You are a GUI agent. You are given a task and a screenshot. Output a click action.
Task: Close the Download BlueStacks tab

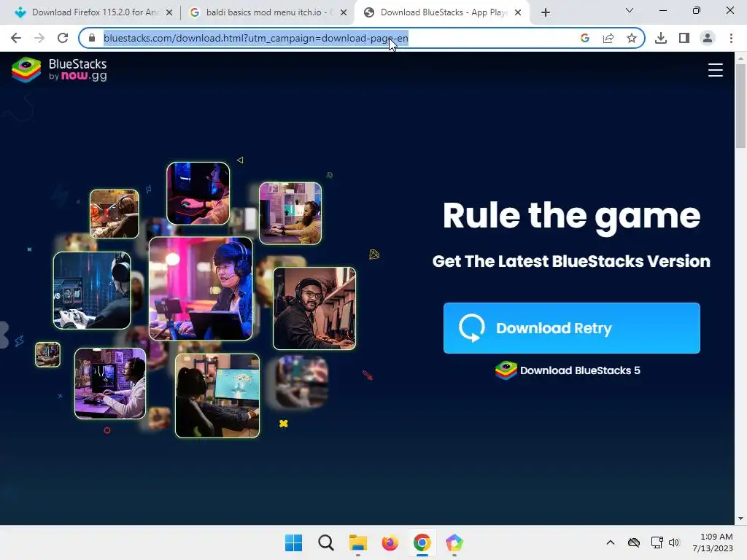tap(518, 12)
